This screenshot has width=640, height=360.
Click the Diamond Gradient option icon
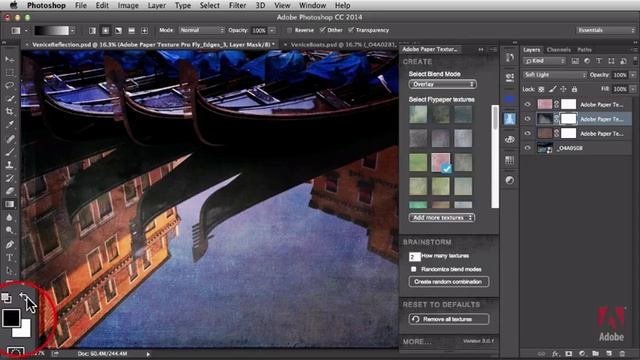pyautogui.click(x=144, y=31)
